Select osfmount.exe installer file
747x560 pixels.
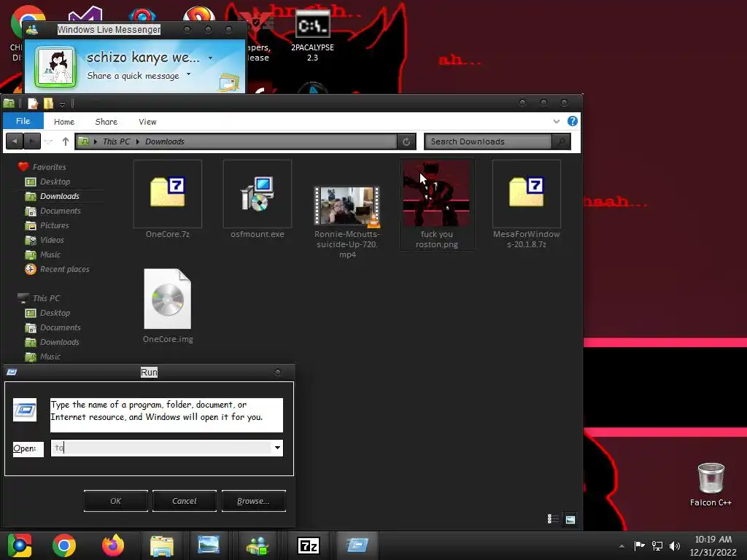258,199
